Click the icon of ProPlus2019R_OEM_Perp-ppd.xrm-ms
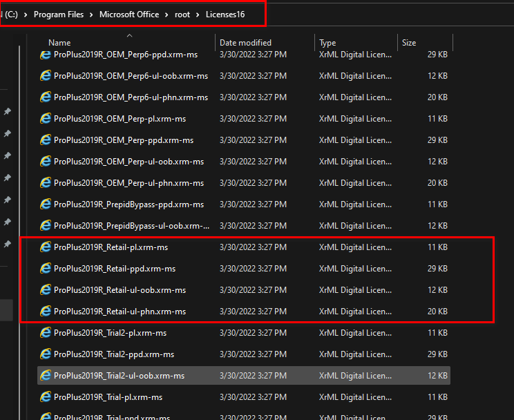Screen dimensions: 514x420 [45, 140]
